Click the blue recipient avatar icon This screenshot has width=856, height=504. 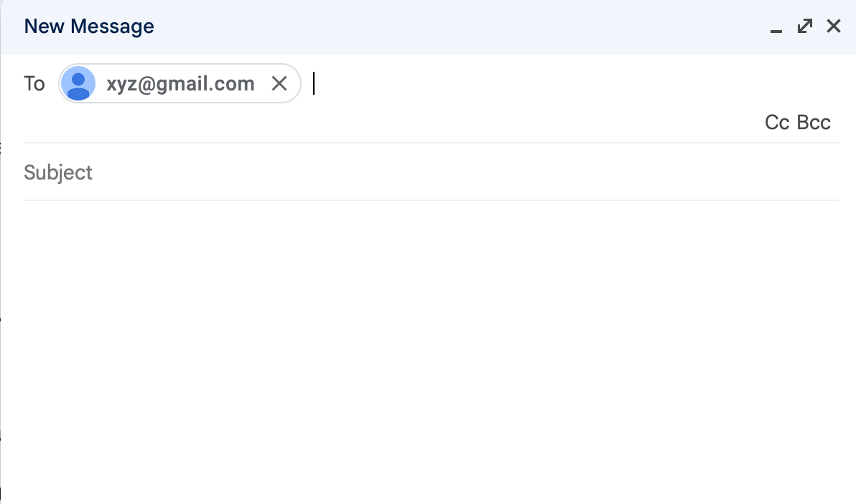click(x=78, y=84)
